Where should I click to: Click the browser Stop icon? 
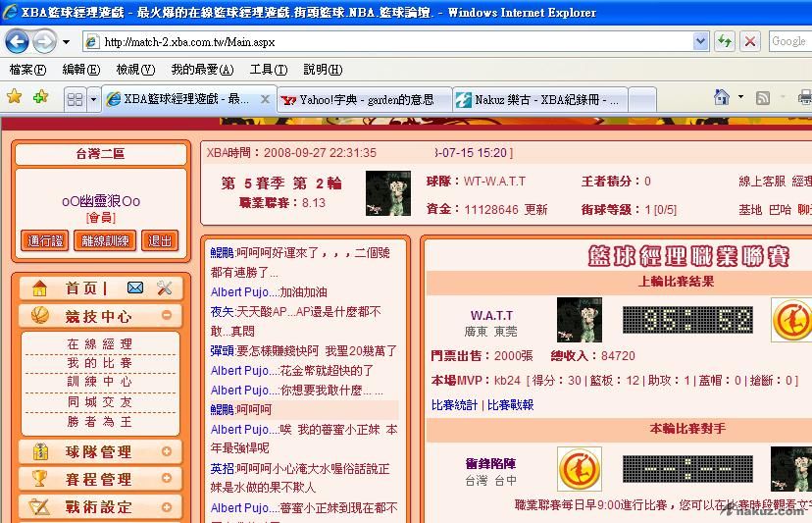(750, 41)
